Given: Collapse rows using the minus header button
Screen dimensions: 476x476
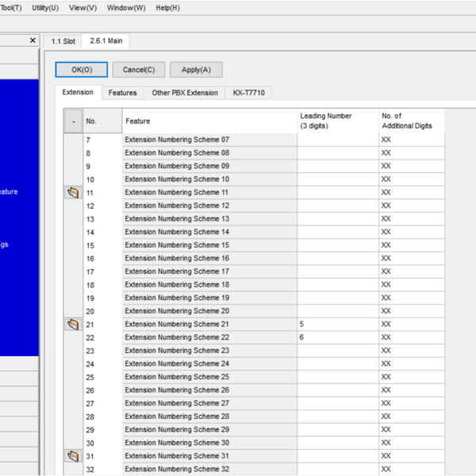Looking at the screenshot, I should click(73, 121).
